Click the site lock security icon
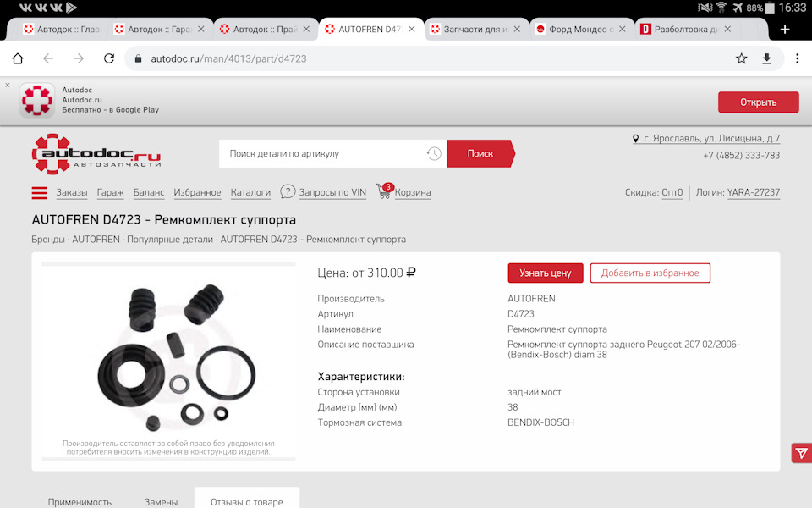The width and height of the screenshot is (812, 508). click(138, 58)
